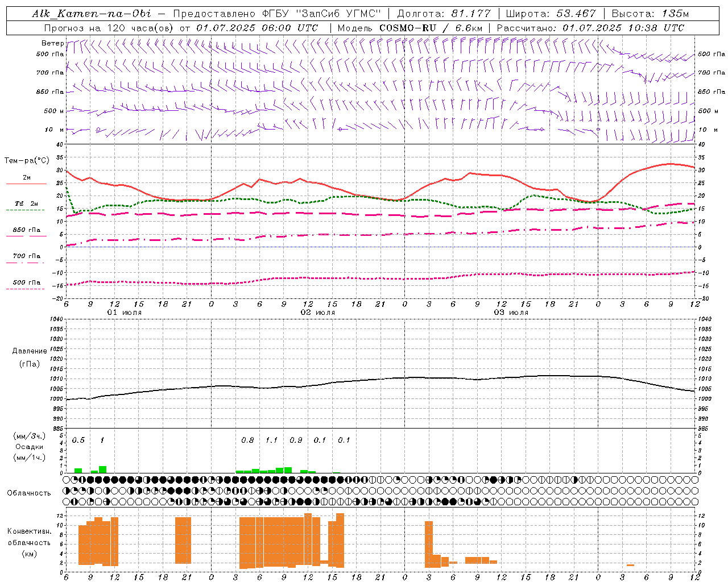This screenshot has height=582, width=728.
Task: Click the Ветер panel label
Action: 52,43
